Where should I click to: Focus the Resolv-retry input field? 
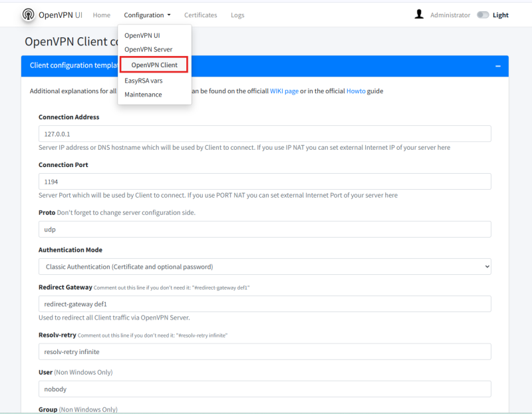[x=265, y=352]
